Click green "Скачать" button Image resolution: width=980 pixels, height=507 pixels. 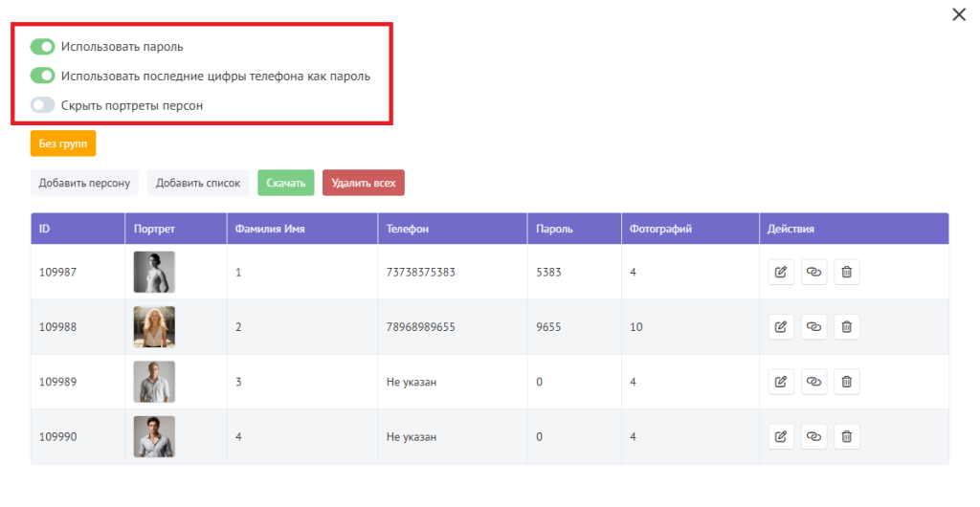285,183
